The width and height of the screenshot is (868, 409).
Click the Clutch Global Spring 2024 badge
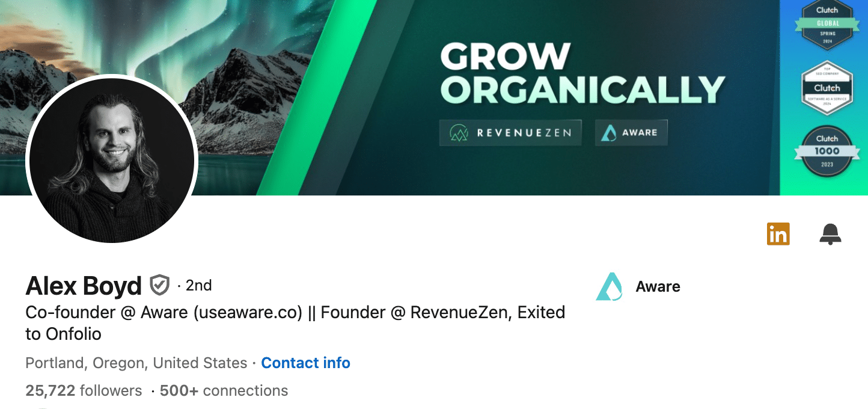(827, 25)
